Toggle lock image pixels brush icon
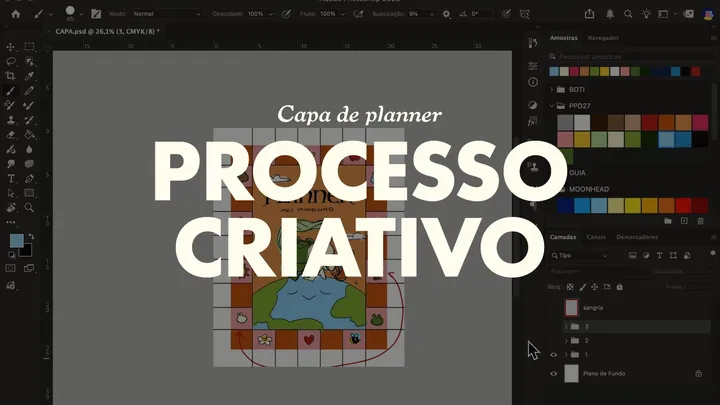The image size is (720, 405). coord(582,287)
